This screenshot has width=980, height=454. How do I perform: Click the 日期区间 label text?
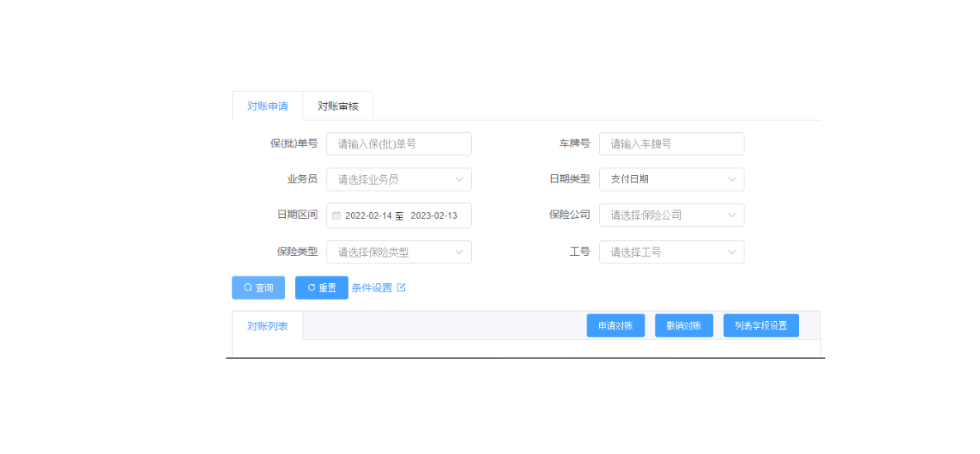[297, 215]
